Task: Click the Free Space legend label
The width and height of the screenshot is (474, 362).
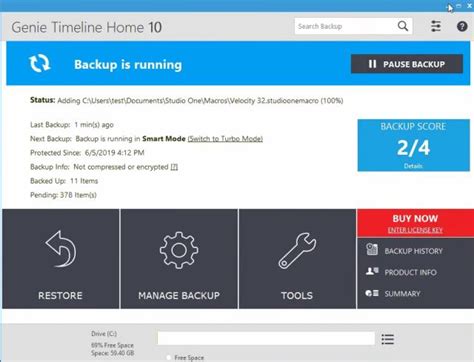Action: (189, 358)
